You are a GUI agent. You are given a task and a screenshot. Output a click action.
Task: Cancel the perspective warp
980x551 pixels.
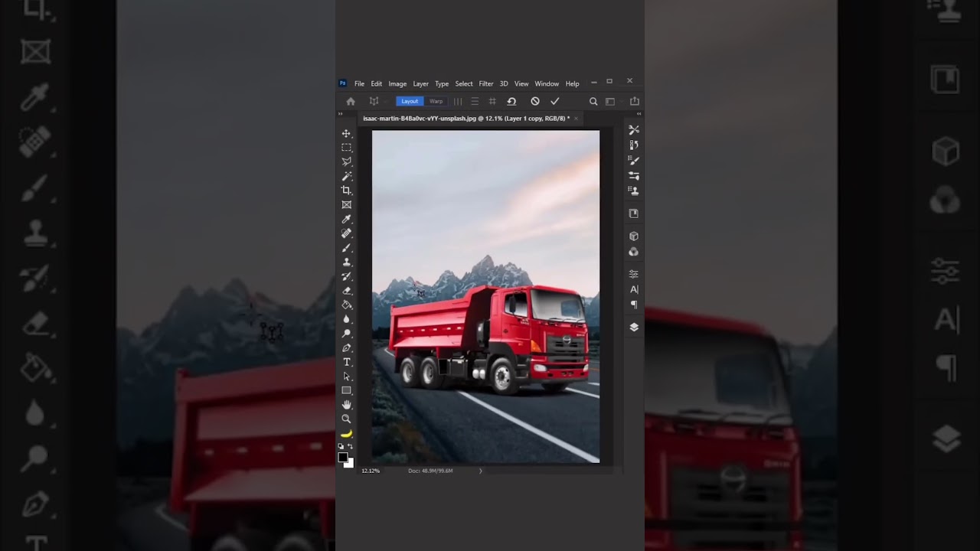pos(535,101)
